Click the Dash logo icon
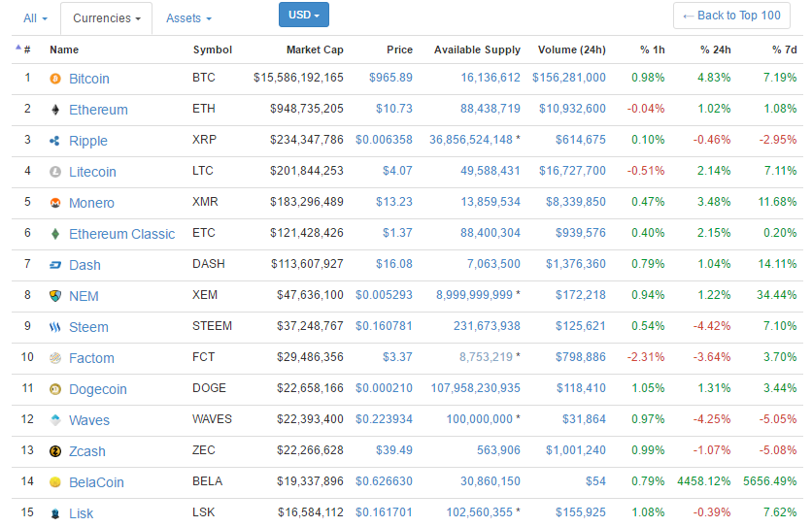This screenshot has height=527, width=812. [x=55, y=265]
